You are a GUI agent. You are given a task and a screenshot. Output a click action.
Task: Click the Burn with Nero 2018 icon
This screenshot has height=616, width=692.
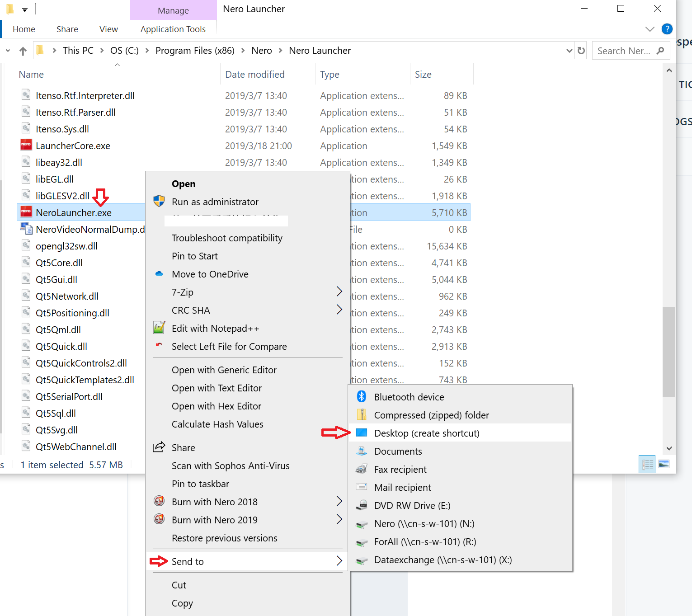(x=159, y=501)
